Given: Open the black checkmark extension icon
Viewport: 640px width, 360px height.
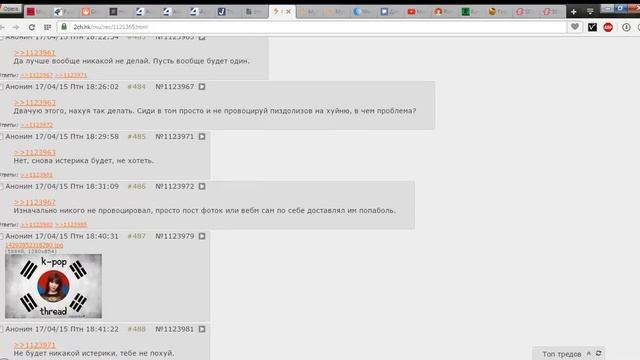Looking at the screenshot, I should pos(592,27).
